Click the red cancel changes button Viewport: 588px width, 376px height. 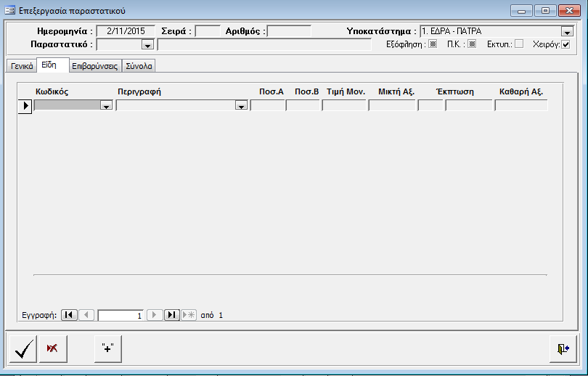(x=52, y=349)
